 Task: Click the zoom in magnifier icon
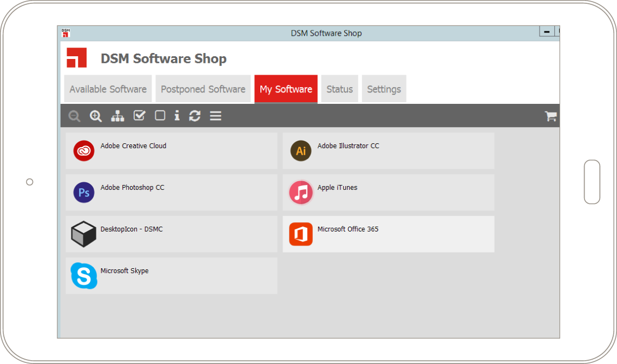pyautogui.click(x=96, y=116)
